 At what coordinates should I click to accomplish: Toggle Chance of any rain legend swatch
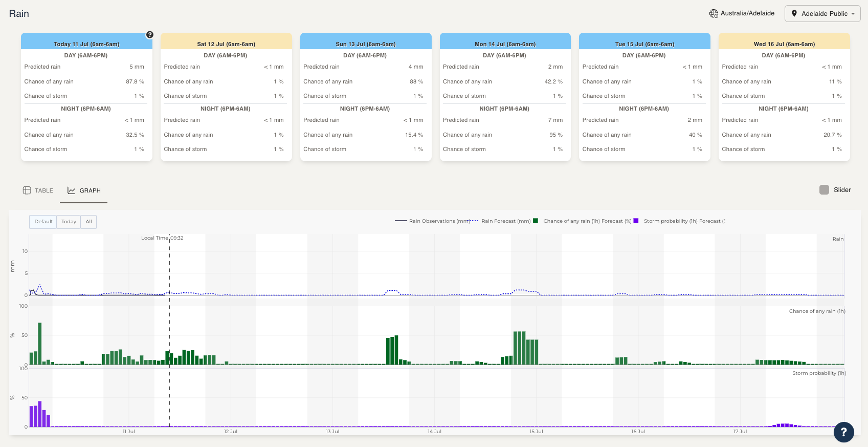click(x=536, y=221)
